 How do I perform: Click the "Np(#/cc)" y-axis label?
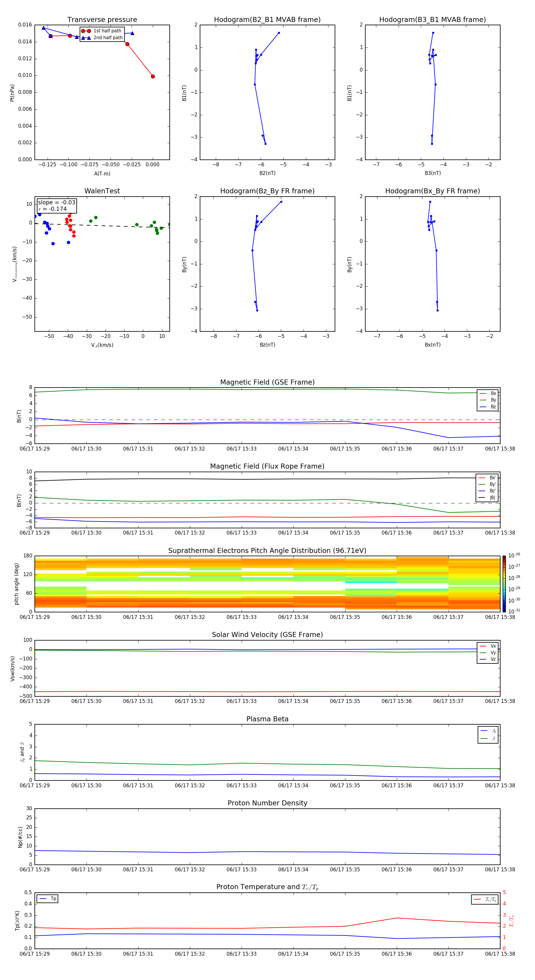[20, 837]
